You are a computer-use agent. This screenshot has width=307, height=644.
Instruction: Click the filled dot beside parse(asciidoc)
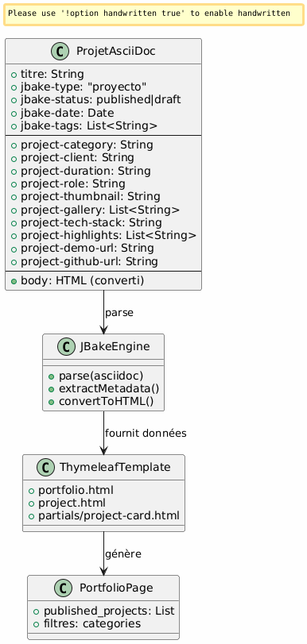coord(51,376)
